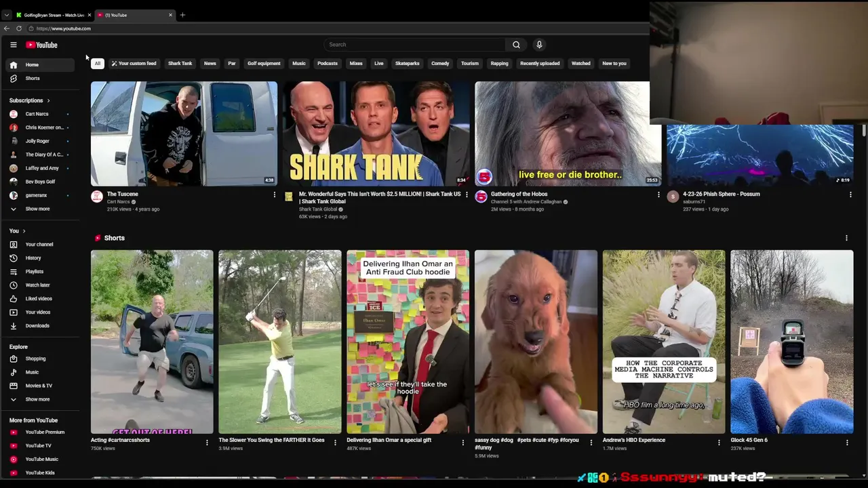
Task: Expand Show more under subscriptions
Action: tap(39, 209)
